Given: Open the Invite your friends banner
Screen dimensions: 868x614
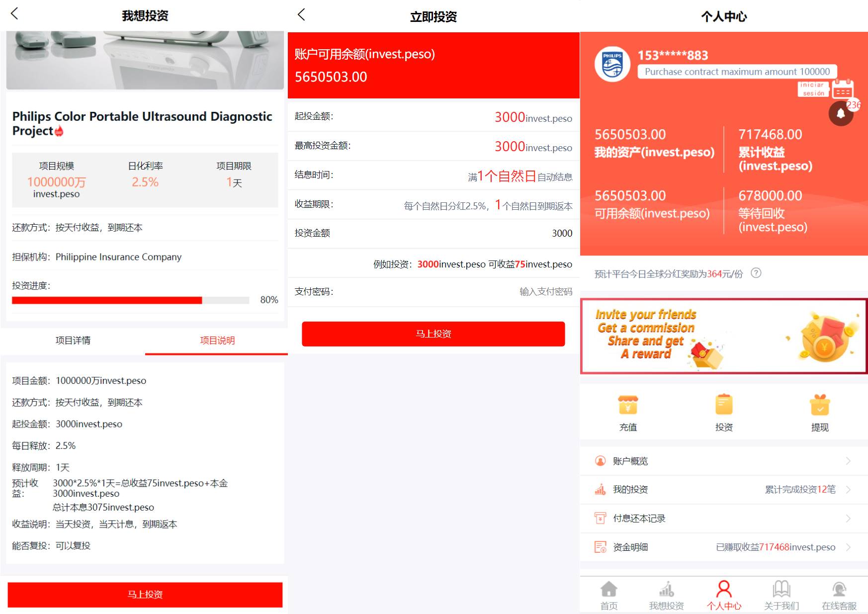Looking at the screenshot, I should click(x=724, y=336).
